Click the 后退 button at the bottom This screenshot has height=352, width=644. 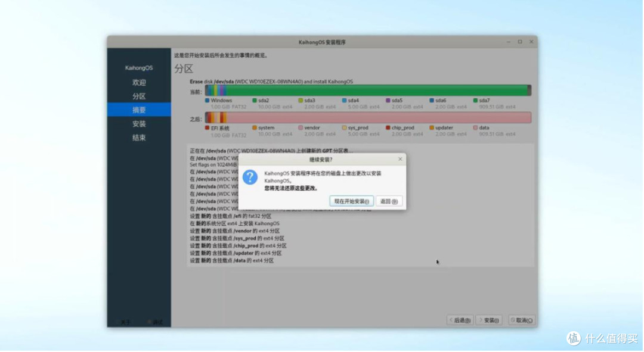coord(460,320)
